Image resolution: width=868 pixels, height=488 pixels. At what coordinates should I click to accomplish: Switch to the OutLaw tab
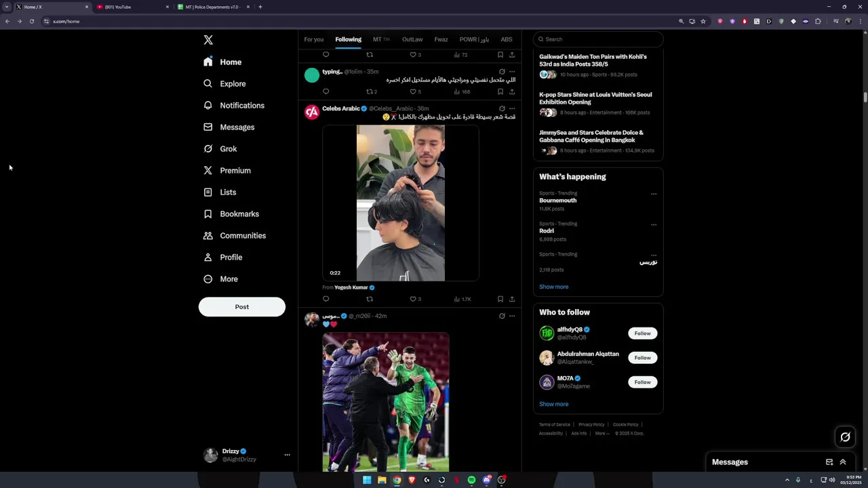(x=412, y=39)
